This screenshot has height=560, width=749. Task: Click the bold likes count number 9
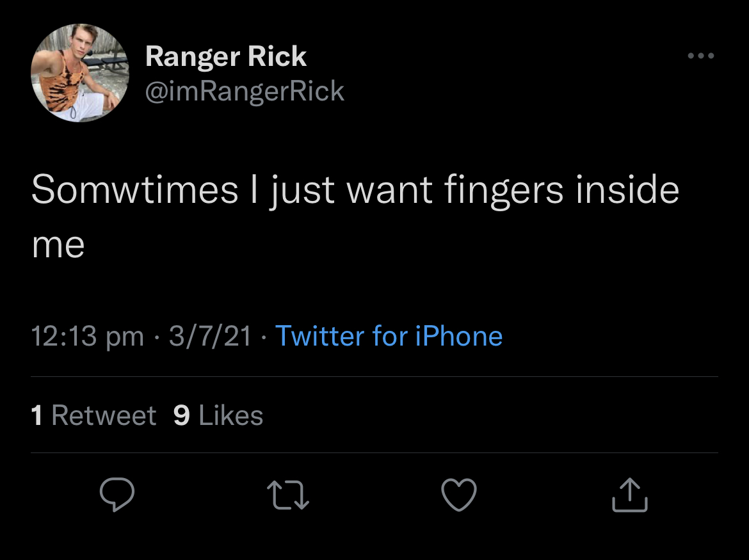coord(182,415)
